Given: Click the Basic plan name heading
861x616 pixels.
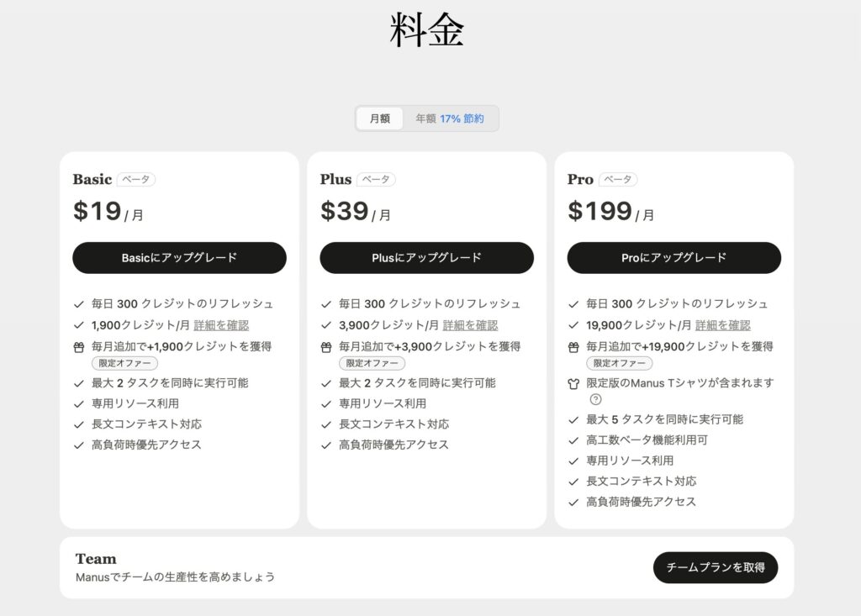Looking at the screenshot, I should click(x=92, y=180).
